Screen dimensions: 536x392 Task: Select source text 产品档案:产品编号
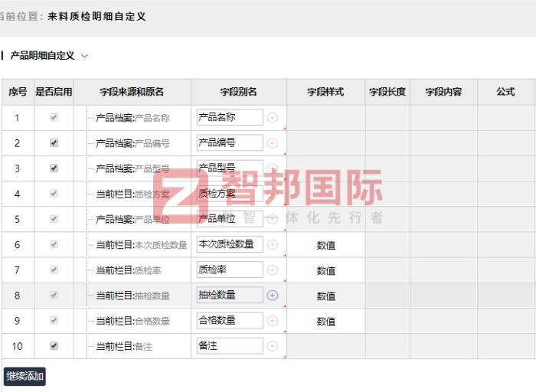(132, 143)
